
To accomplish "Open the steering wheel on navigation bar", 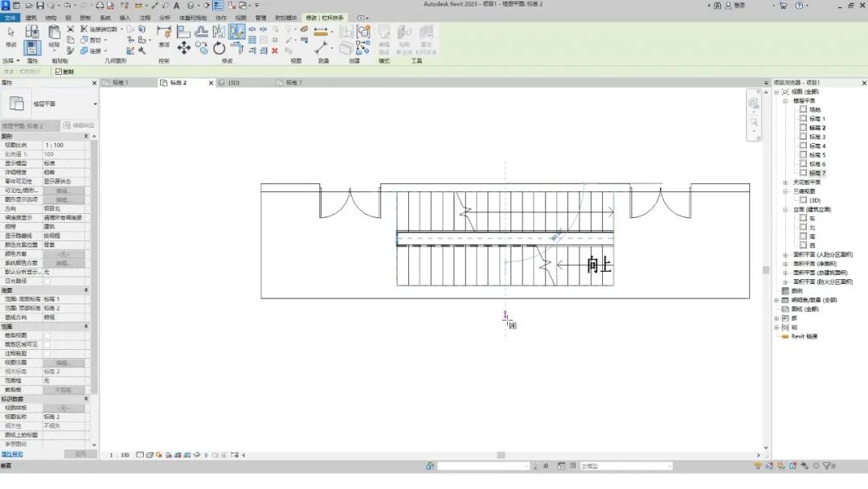I will [753, 104].
